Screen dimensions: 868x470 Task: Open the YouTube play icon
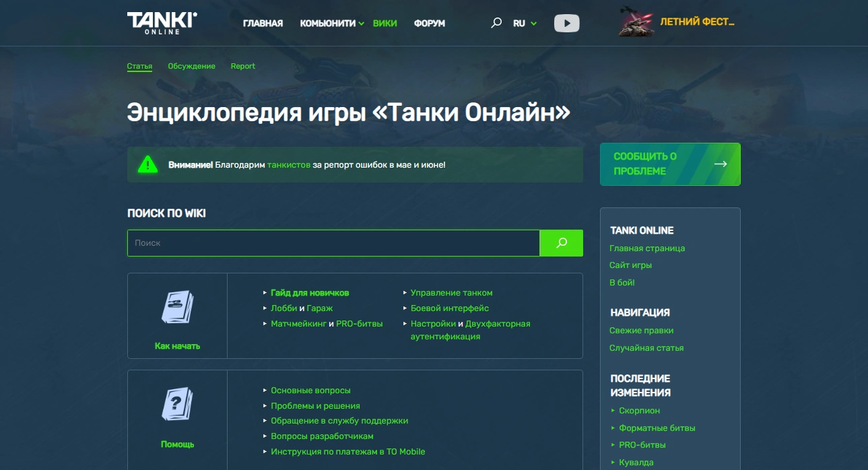click(x=567, y=24)
